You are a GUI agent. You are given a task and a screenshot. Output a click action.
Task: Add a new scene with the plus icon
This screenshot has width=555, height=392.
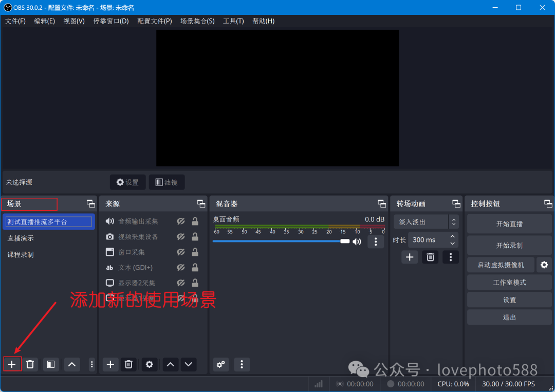[12, 364]
